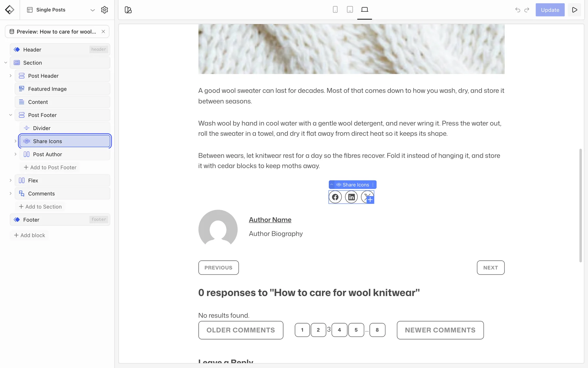The height and width of the screenshot is (368, 588).
Task: Go to comments page 1
Action: tap(302, 330)
